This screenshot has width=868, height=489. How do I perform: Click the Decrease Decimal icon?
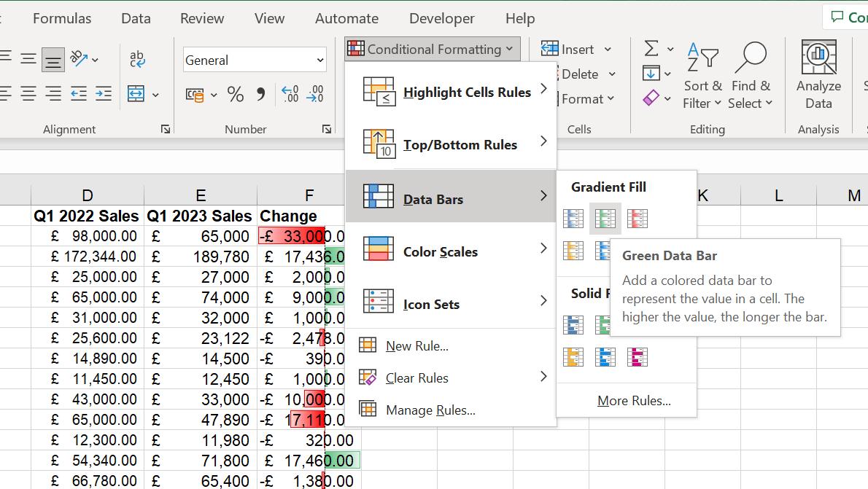315,94
